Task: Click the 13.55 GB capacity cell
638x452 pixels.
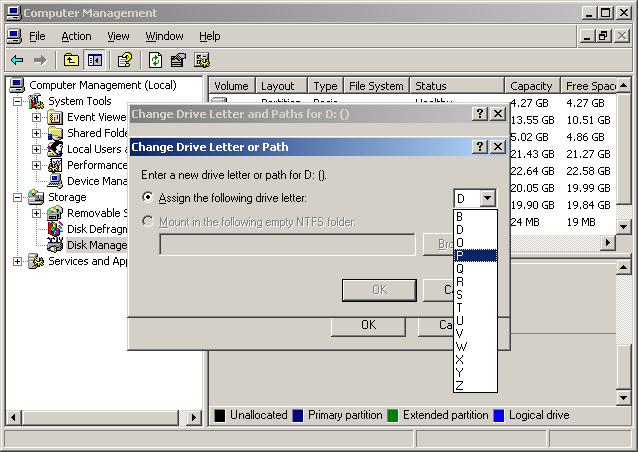Action: pyautogui.click(x=533, y=120)
